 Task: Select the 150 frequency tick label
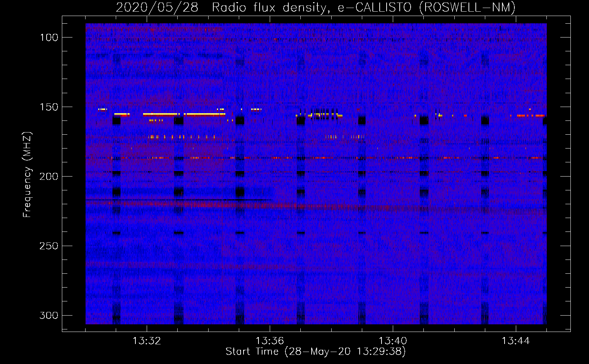pyautogui.click(x=49, y=107)
